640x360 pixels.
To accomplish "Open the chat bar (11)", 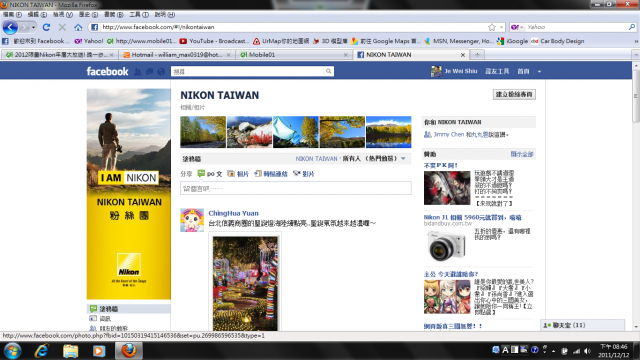I will tap(583, 325).
